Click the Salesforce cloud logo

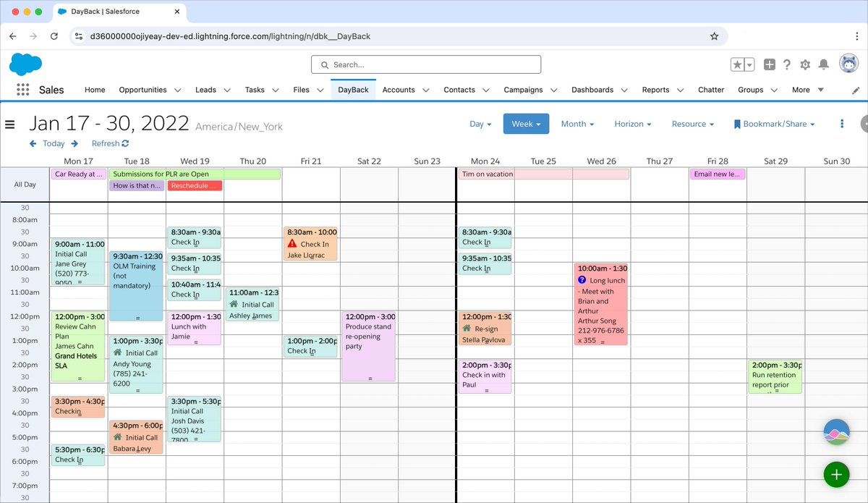click(x=25, y=64)
